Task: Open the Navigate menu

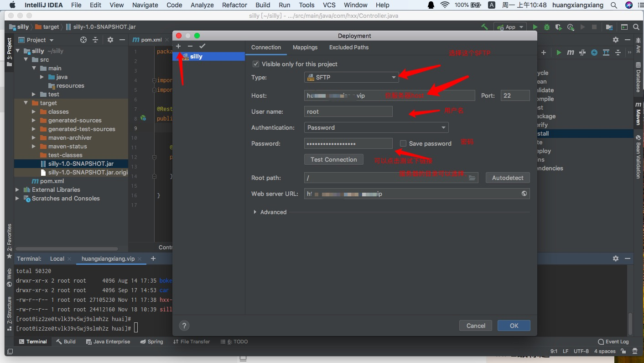Action: click(x=145, y=5)
